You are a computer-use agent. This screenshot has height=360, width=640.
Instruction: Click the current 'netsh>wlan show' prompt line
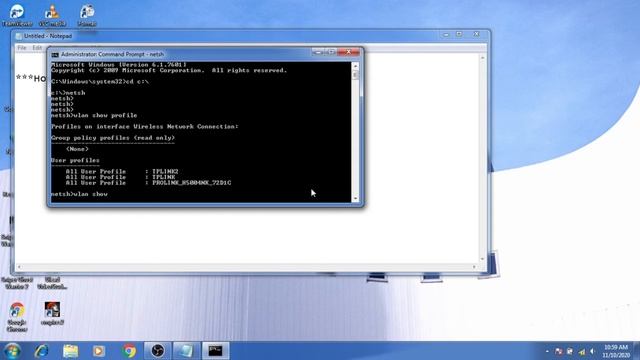click(79, 194)
